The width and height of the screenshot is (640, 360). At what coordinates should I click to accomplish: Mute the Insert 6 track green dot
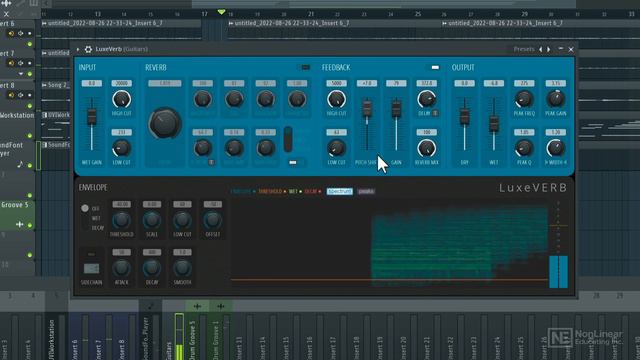pyautogui.click(x=30, y=44)
